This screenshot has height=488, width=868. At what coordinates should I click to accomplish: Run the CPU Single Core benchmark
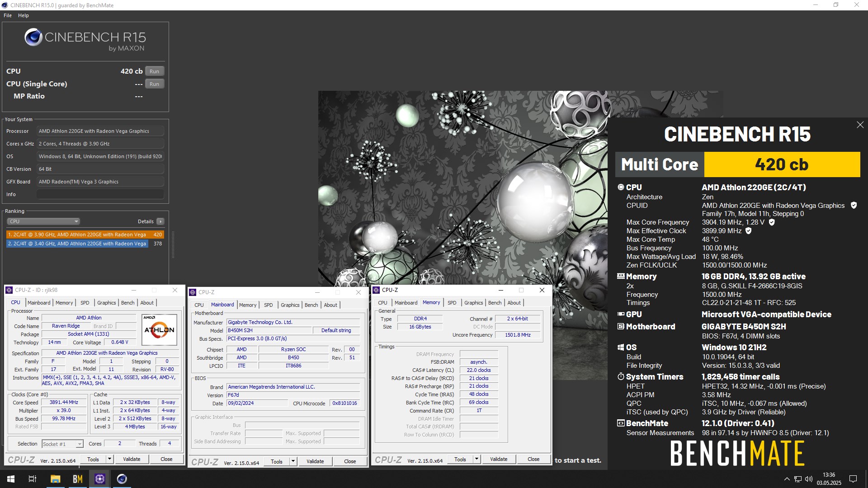[x=154, y=84]
